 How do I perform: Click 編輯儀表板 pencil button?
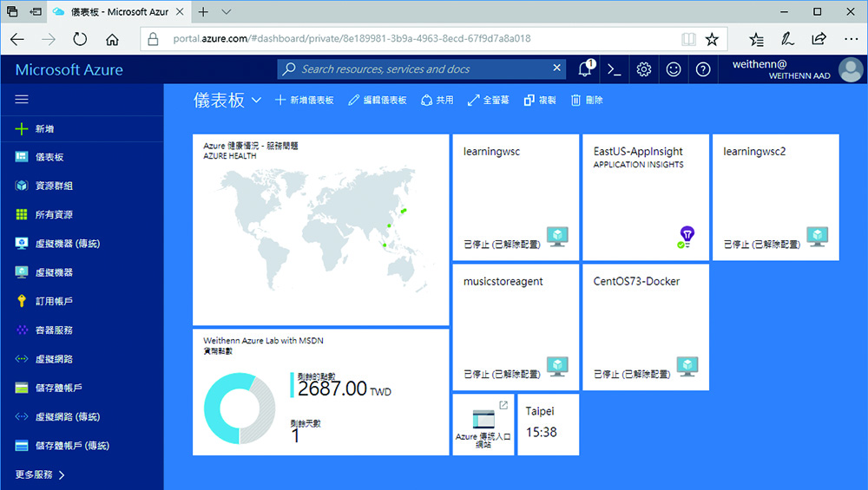378,100
